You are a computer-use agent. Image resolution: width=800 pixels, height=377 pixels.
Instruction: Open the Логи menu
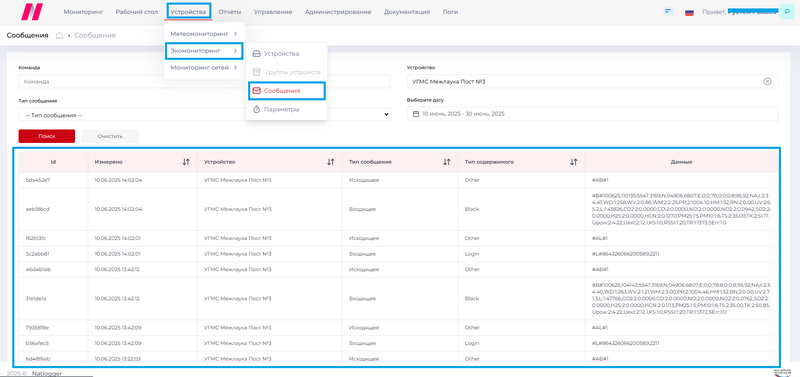pos(450,12)
